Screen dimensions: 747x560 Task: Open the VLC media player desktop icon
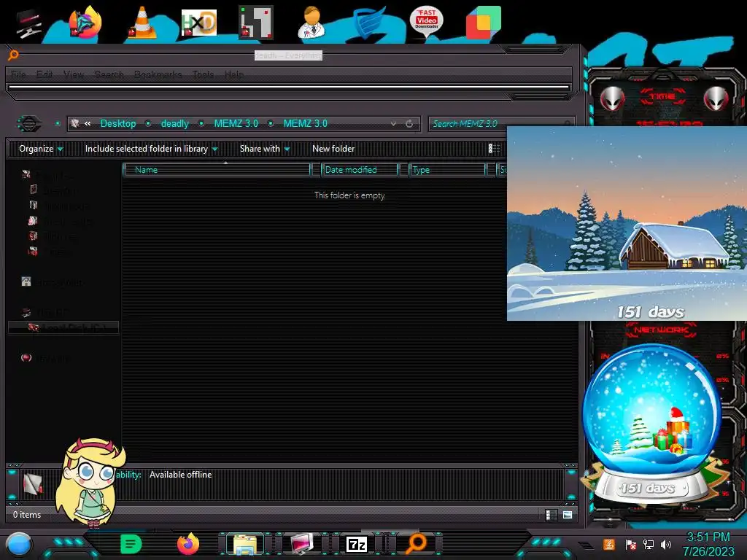point(142,23)
